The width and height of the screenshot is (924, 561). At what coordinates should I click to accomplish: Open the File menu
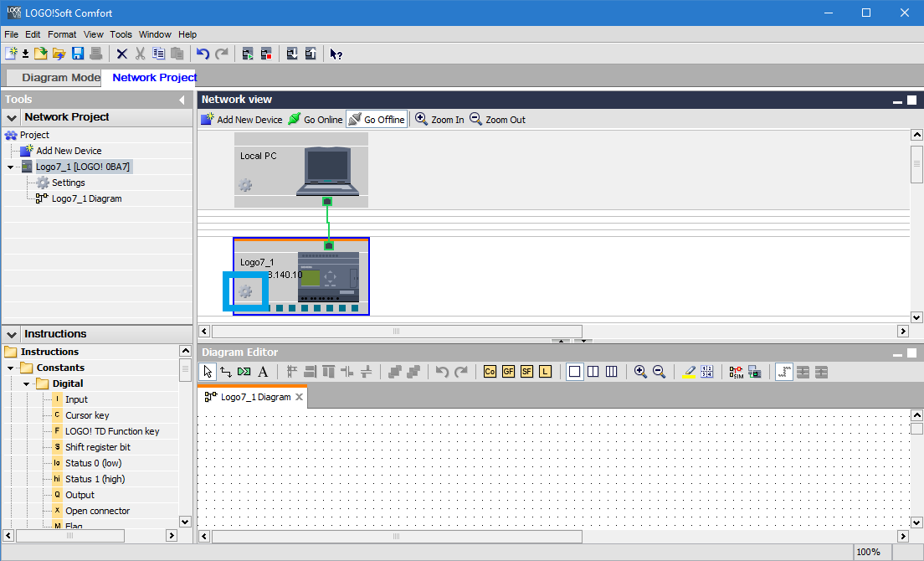coord(11,34)
